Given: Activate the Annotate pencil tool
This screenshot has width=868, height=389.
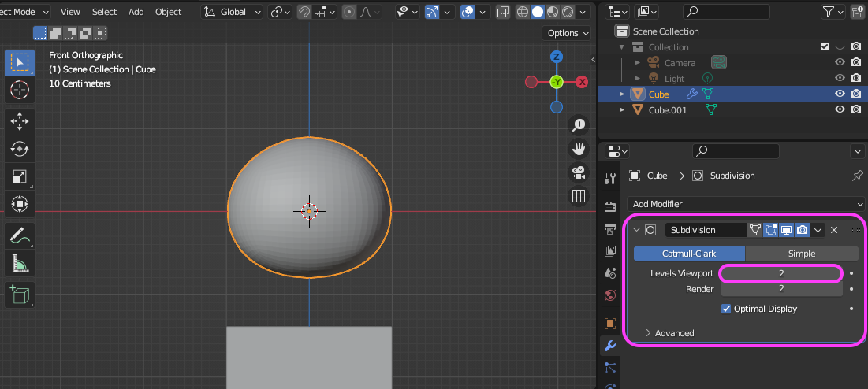Looking at the screenshot, I should [x=20, y=234].
